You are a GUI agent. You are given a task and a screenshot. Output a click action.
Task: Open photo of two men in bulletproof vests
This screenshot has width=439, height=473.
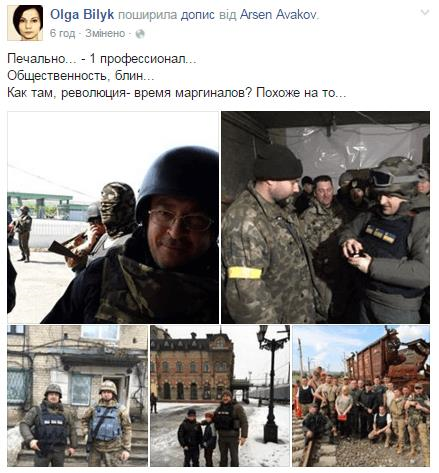tap(77, 396)
